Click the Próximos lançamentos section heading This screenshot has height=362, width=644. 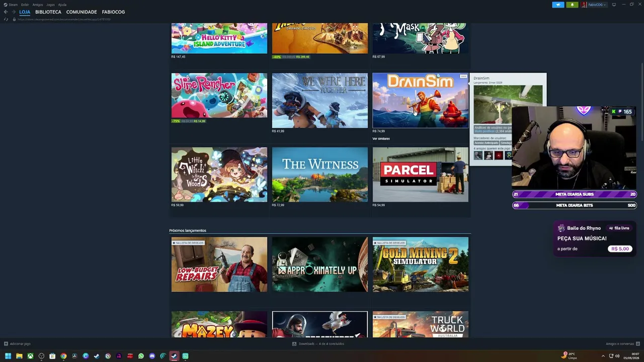pyautogui.click(x=188, y=230)
